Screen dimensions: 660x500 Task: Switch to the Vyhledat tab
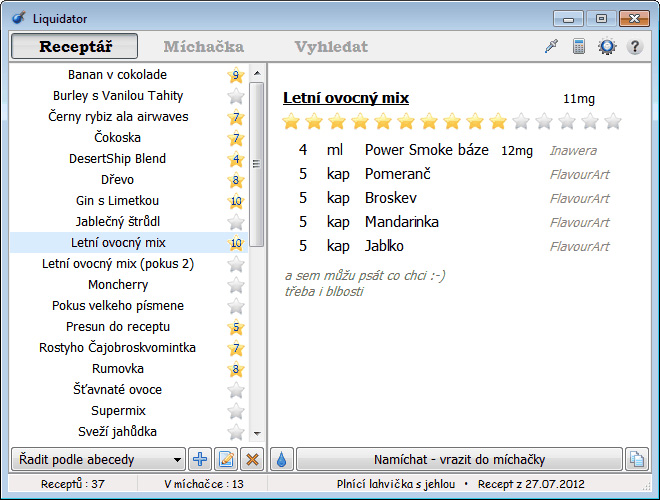331,46
